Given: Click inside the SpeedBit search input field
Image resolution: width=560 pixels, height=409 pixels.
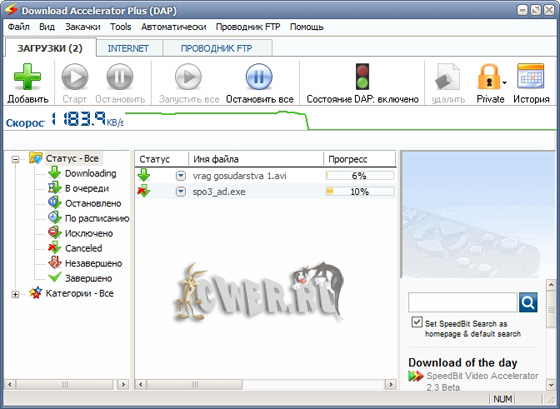Looking at the screenshot, I should (x=462, y=302).
